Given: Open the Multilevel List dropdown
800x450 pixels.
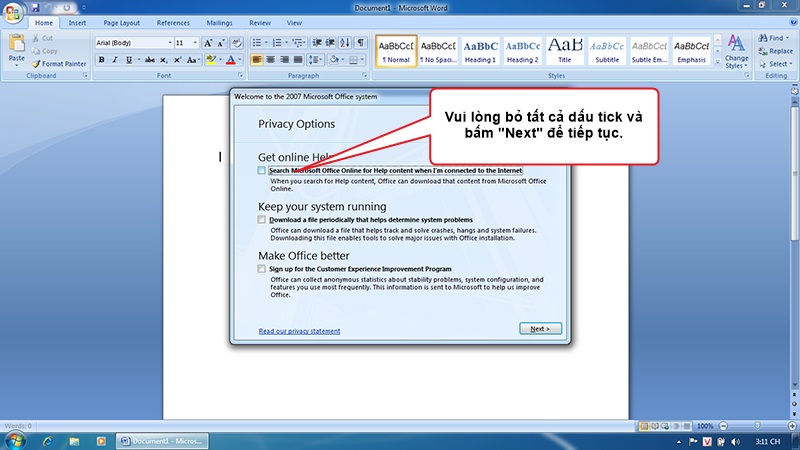Looking at the screenshot, I should point(298,43).
